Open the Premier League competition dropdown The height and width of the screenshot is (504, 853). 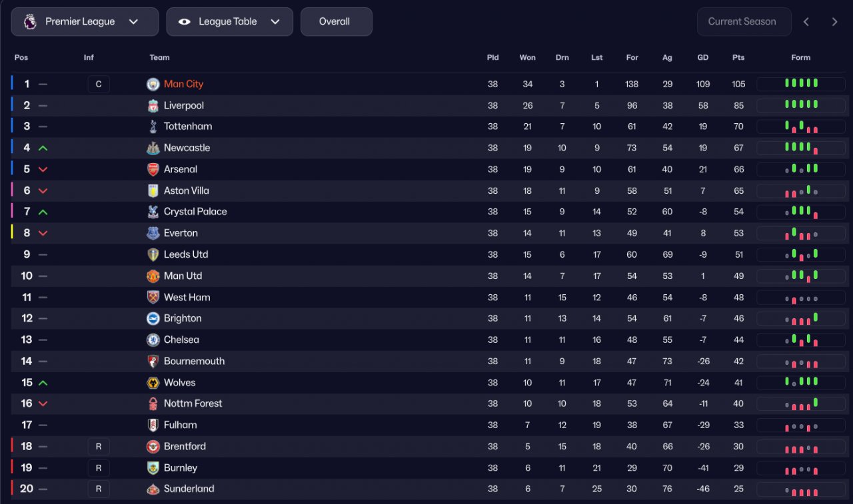[85, 22]
